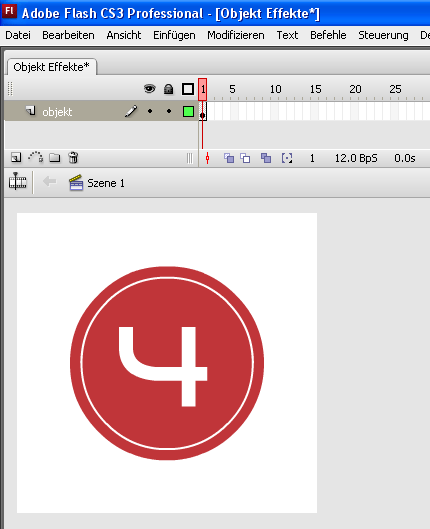Screen dimensions: 430x529
Task: Click the back arrow in the edit bar
Action: [50, 182]
